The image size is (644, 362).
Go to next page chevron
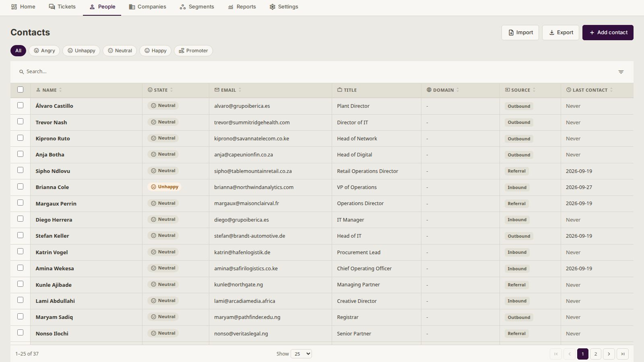pos(609,354)
